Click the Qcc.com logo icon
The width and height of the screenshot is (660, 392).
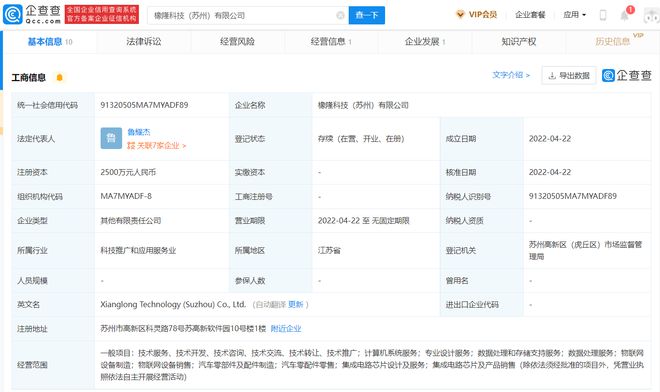pyautogui.click(x=13, y=14)
